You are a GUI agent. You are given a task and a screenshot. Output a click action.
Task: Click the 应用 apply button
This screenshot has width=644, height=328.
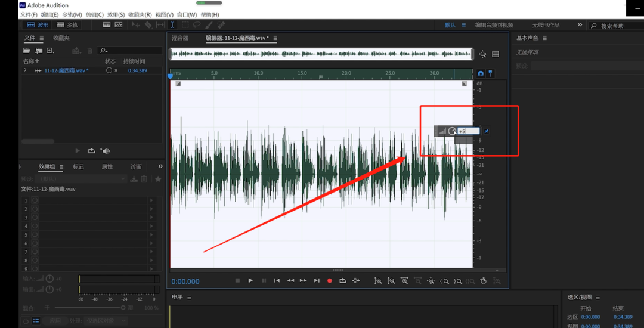(55, 321)
